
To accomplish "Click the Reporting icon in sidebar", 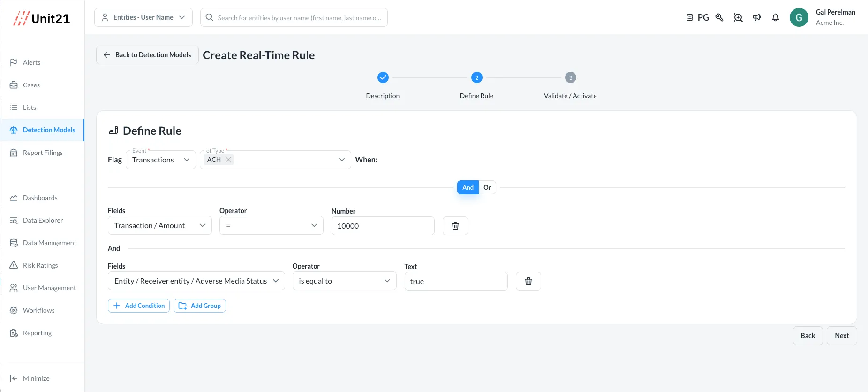I will (x=14, y=333).
